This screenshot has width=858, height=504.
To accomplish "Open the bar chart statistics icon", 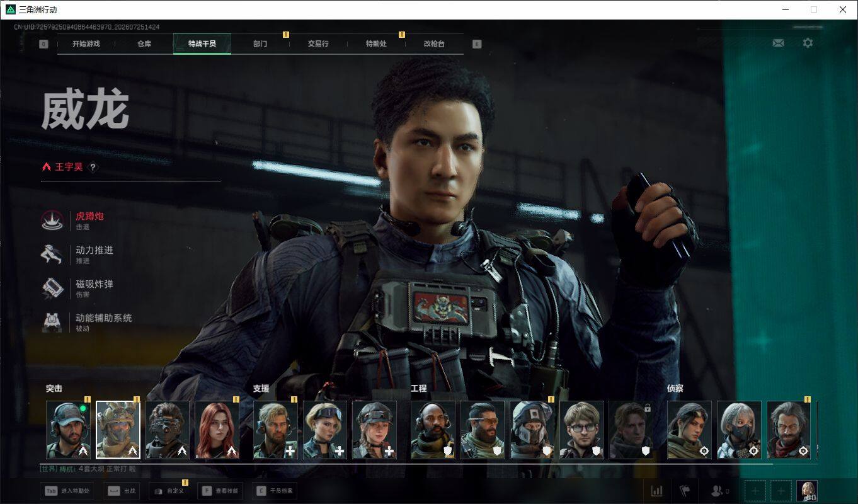I will tap(656, 491).
